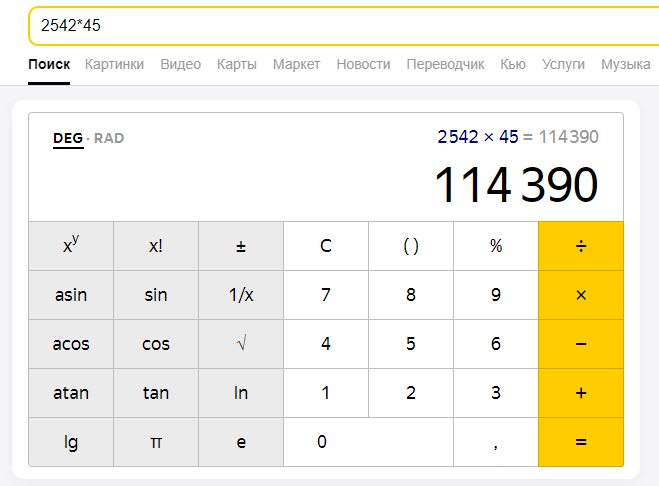Click the atan function key
The height and width of the screenshot is (486, 659).
click(71, 393)
